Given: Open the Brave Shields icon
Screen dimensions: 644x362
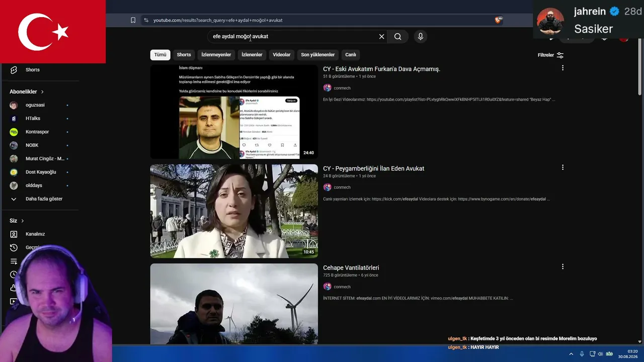Looking at the screenshot, I should tap(498, 20).
